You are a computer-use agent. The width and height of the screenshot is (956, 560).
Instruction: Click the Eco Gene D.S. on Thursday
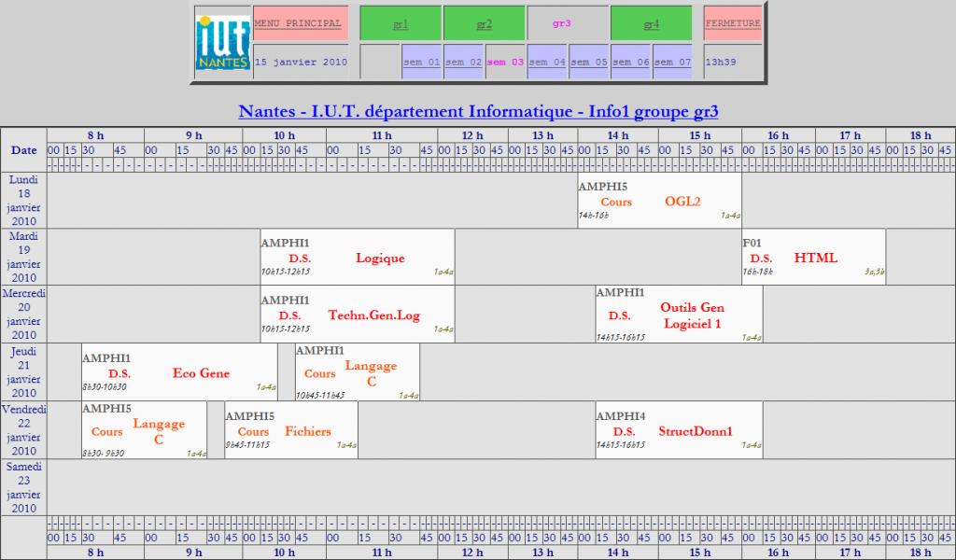pos(179,371)
